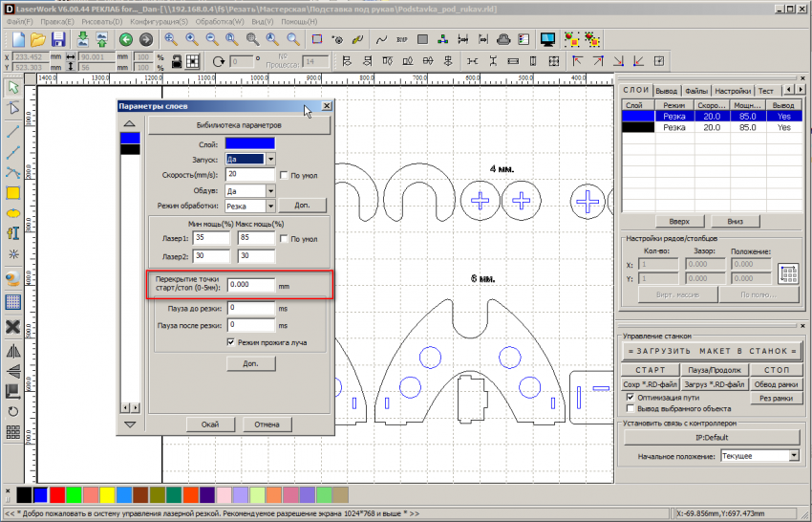Viewport: 812px width, 522px height.
Task: Expand the 'Запуск' dropdown
Action: tap(270, 159)
